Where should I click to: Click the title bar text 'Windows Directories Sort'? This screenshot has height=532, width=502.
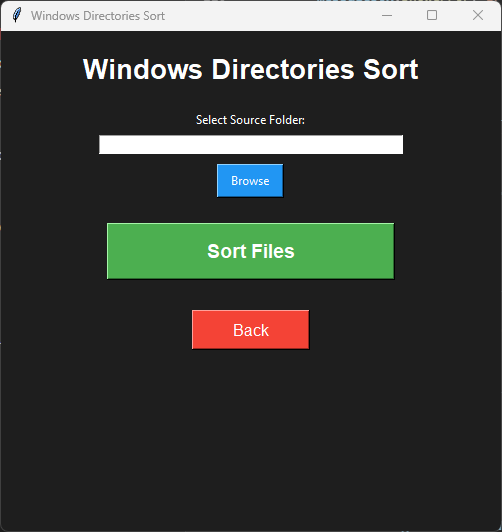tap(98, 16)
